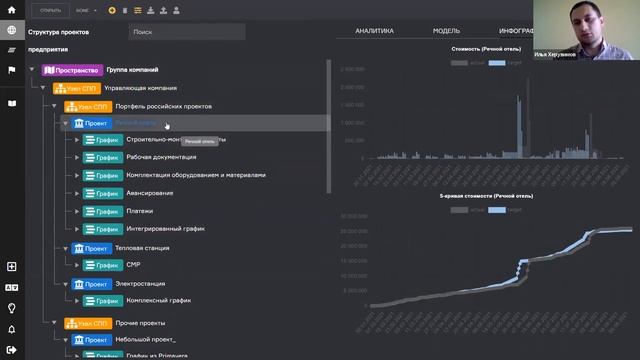Click the Стоимость (Речной отель) chart title
The height and width of the screenshot is (360, 640).
486,49
